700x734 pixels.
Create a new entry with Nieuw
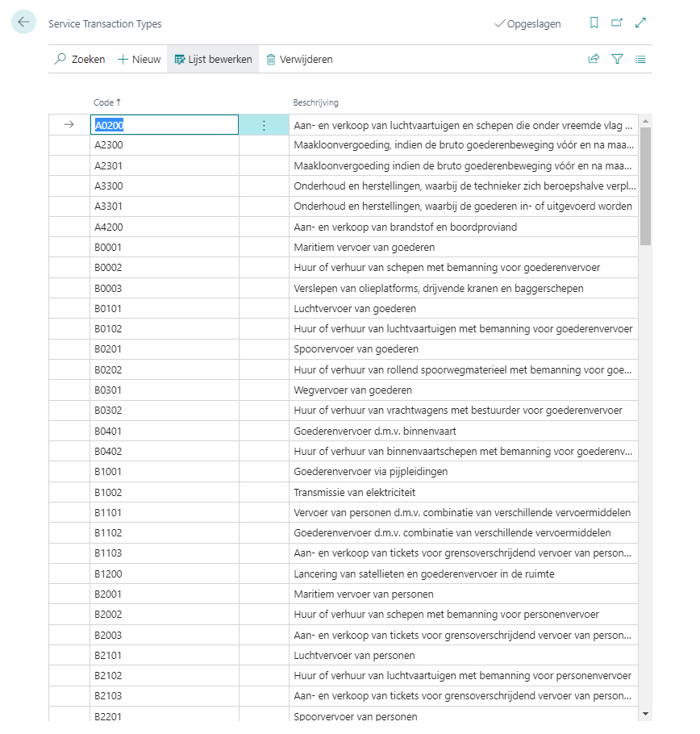click(139, 59)
